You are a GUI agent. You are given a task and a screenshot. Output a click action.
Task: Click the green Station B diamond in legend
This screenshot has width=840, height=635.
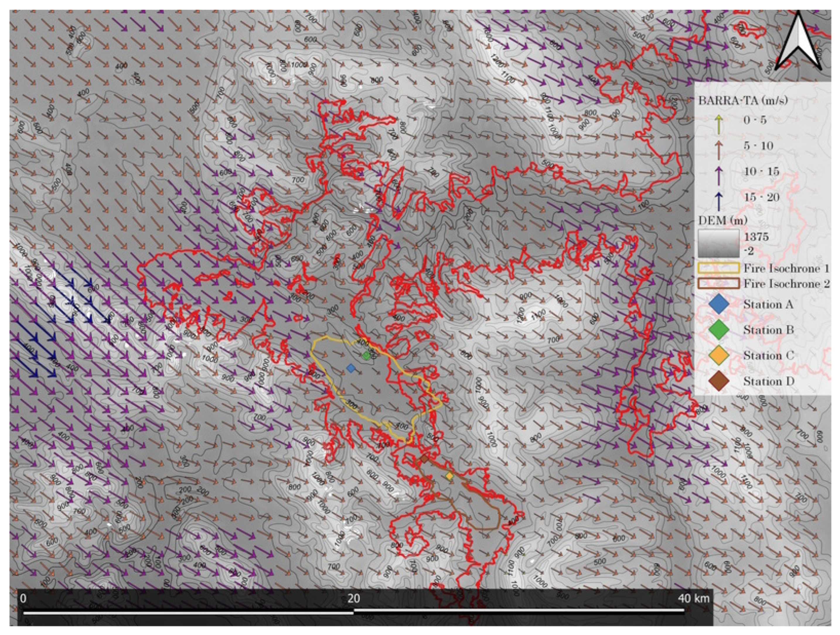tap(719, 330)
